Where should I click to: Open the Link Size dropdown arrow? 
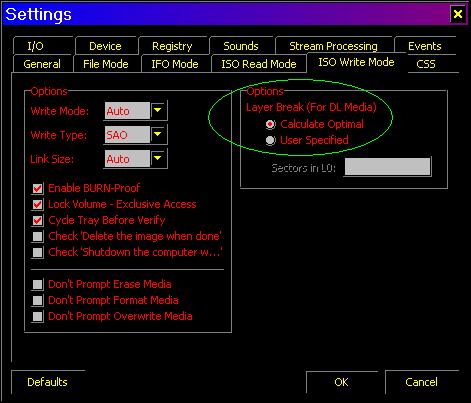point(158,159)
